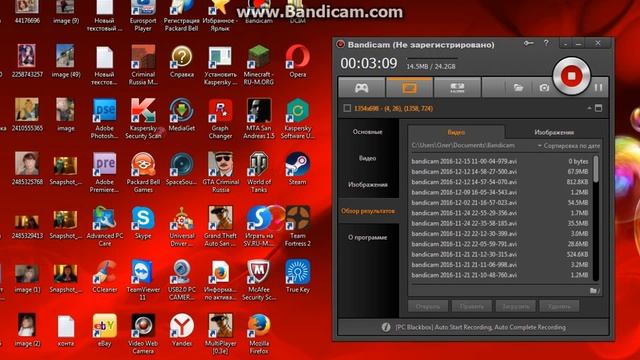The height and width of the screenshot is (360, 640).
Task: Select the Steam desktop icon
Action: (298, 169)
